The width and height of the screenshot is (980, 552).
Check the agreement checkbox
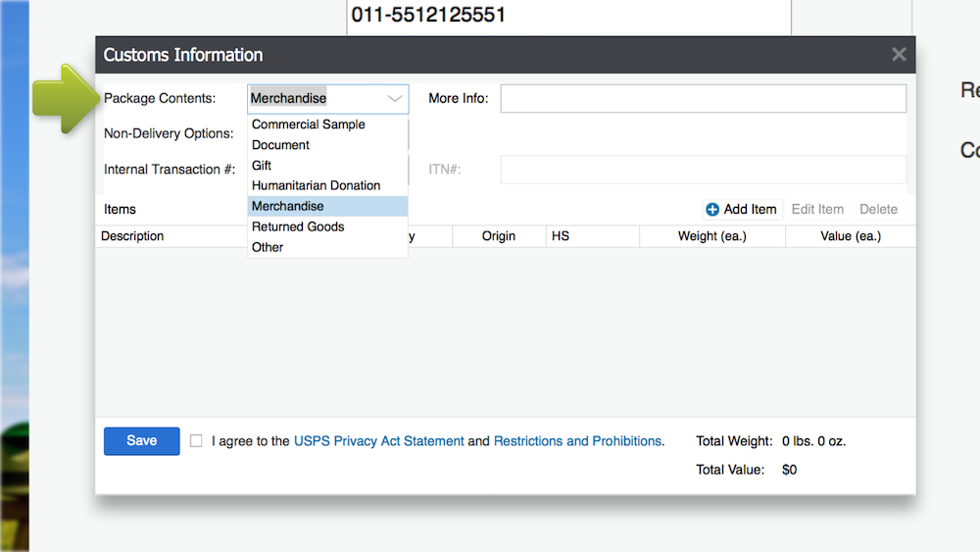point(196,441)
